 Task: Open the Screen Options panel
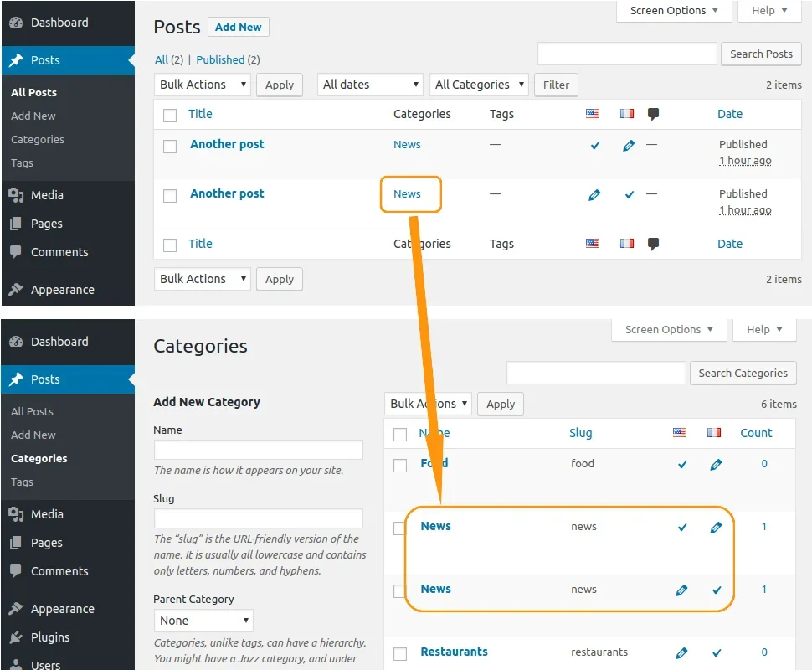click(x=673, y=11)
